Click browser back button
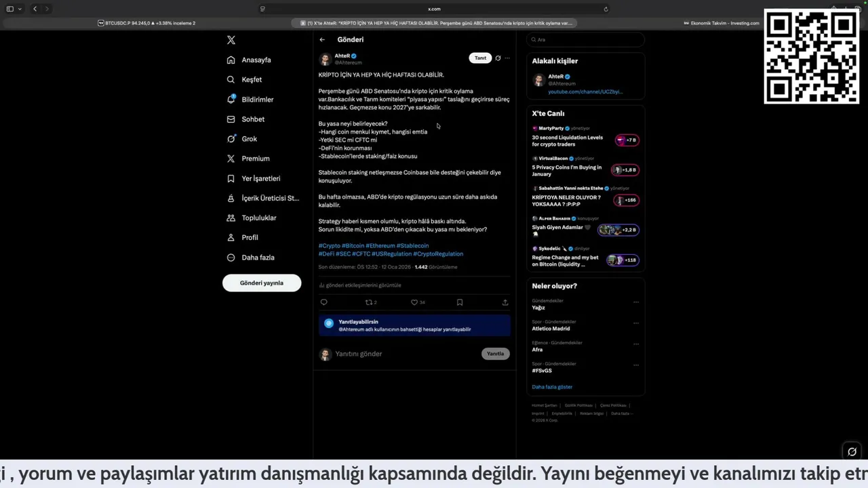868x488 pixels. 35,9
